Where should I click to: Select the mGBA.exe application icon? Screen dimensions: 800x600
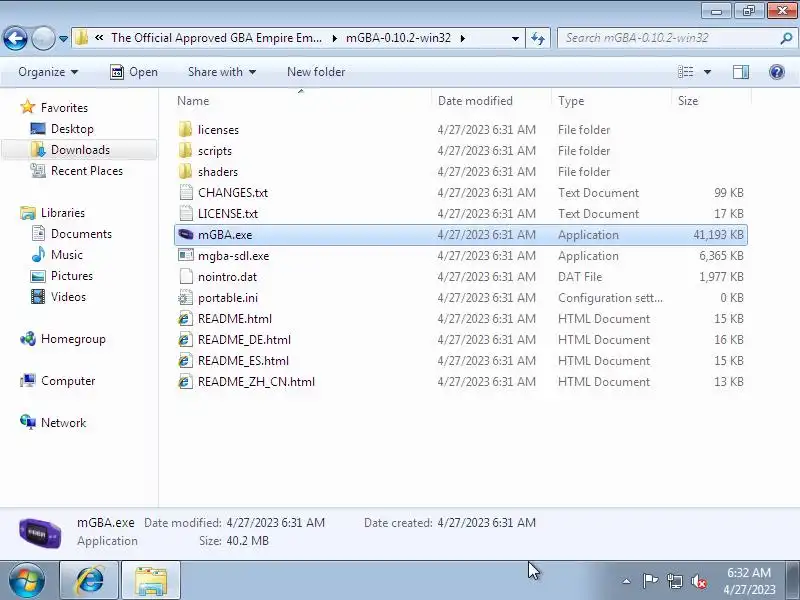[x=186, y=235]
